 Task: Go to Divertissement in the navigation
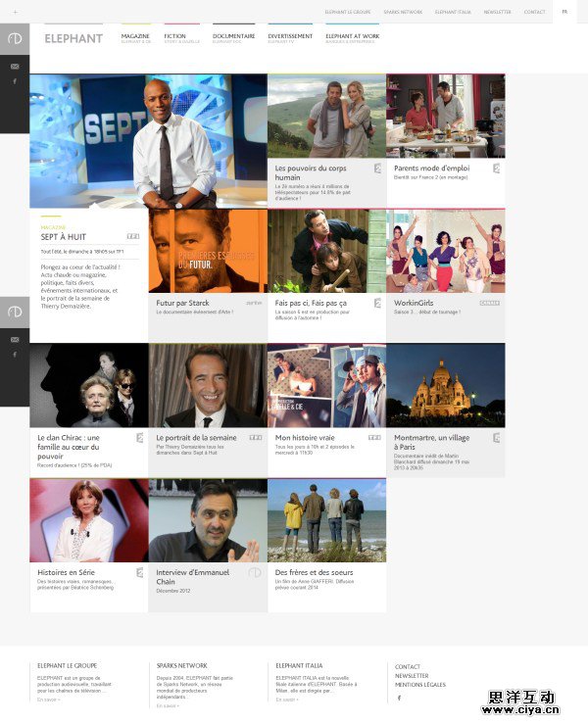tap(290, 36)
